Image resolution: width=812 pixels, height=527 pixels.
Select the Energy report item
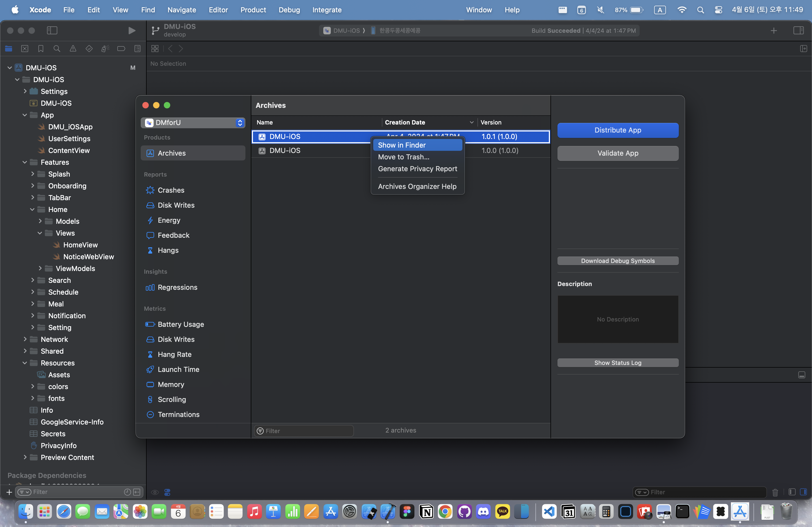coord(169,220)
